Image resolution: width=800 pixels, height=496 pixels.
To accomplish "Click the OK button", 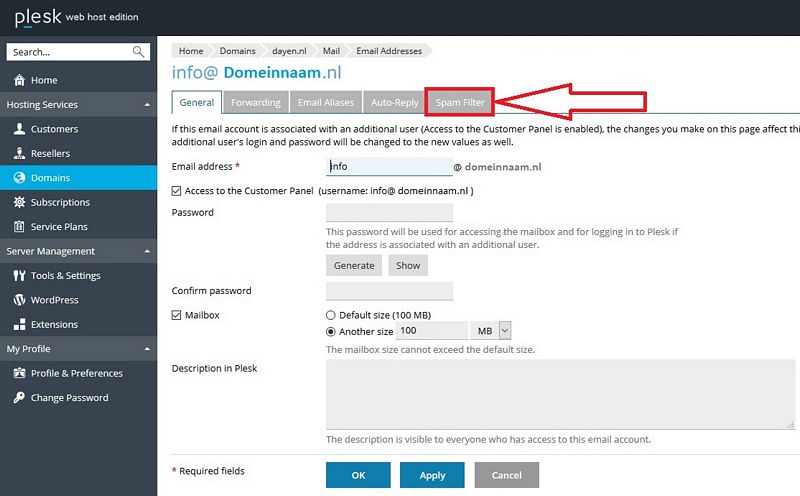I will pos(358,475).
